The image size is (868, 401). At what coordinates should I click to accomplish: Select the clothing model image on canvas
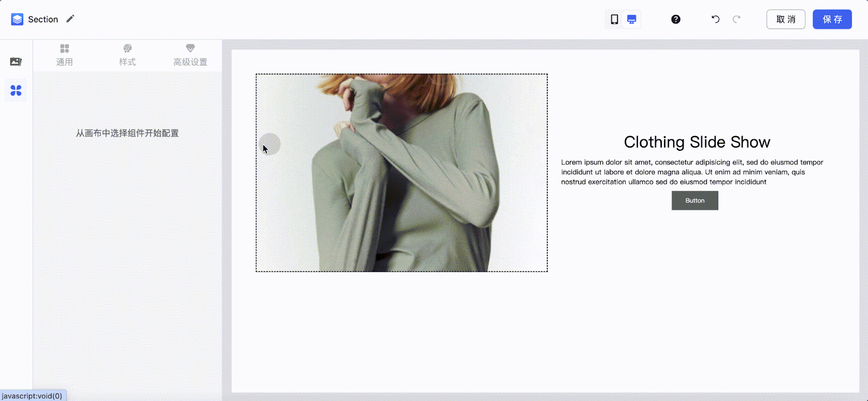click(401, 173)
